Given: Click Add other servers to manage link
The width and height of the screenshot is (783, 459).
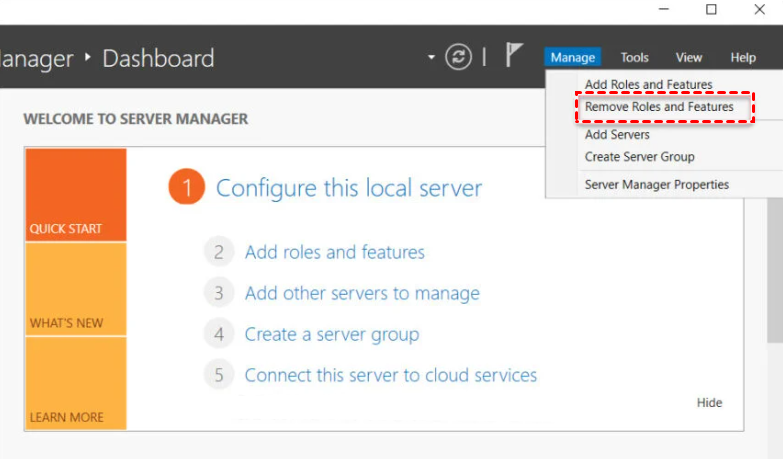Looking at the screenshot, I should pos(362,293).
